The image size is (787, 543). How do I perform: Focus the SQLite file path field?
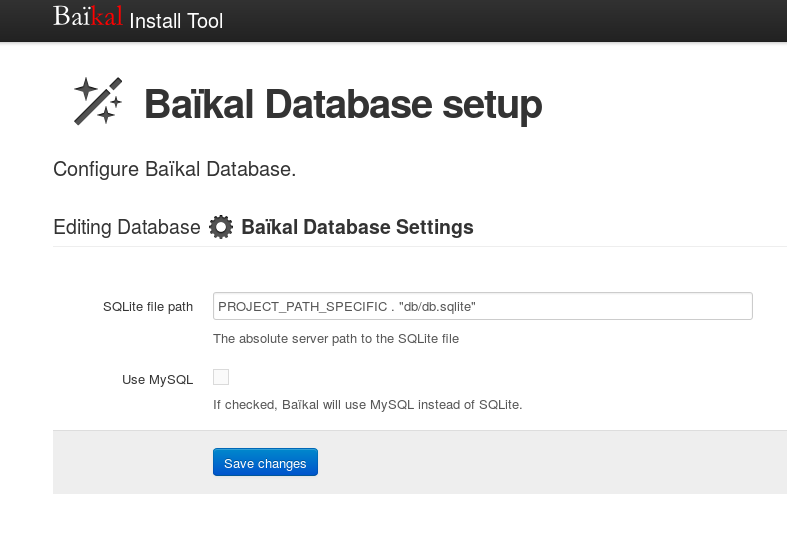click(483, 306)
